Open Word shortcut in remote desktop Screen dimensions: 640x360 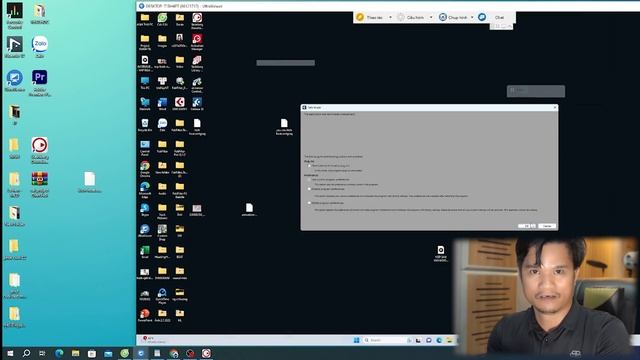click(x=162, y=102)
